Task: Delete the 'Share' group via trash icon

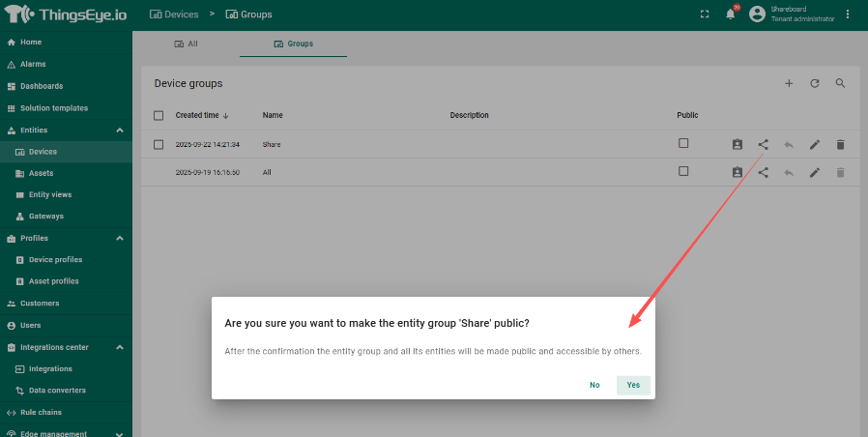Action: coord(840,144)
